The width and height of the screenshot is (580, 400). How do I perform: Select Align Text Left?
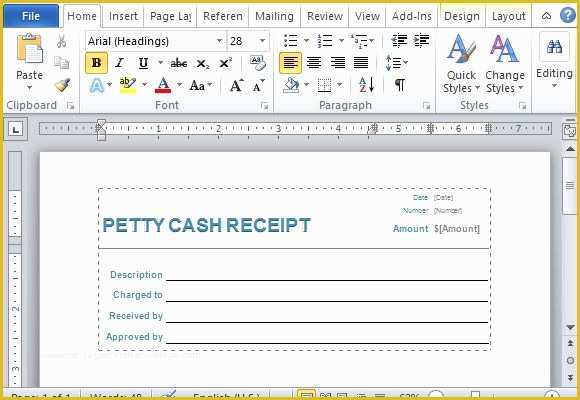[x=290, y=63]
